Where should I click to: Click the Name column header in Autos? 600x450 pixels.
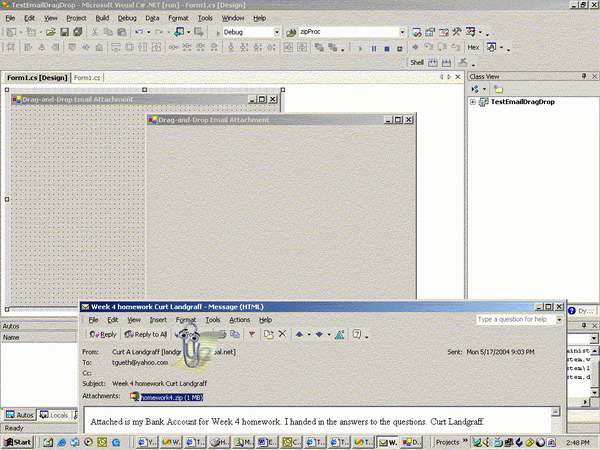click(39, 338)
